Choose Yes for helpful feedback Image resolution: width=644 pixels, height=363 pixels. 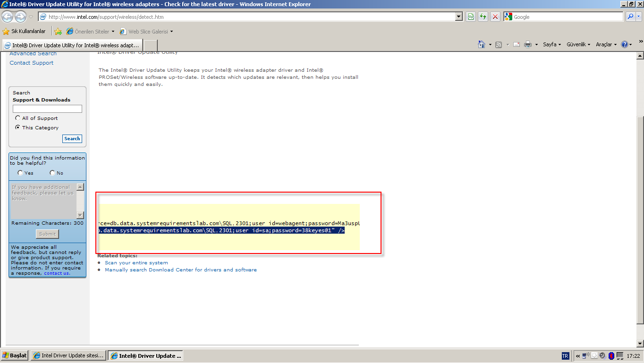coord(20,173)
